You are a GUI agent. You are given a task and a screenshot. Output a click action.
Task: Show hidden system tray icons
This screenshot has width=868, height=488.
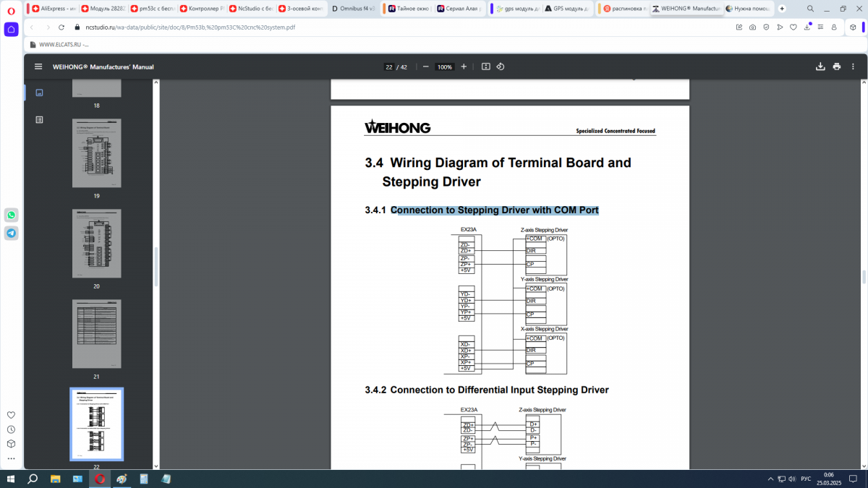pyautogui.click(x=771, y=479)
